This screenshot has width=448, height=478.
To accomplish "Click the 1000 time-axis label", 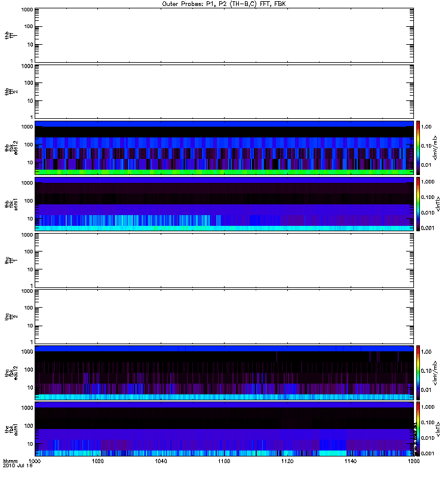I will coord(35,461).
